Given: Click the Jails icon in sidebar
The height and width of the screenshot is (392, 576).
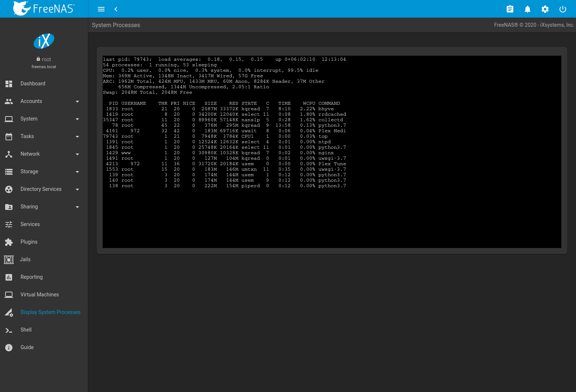Looking at the screenshot, I should click(x=9, y=259).
